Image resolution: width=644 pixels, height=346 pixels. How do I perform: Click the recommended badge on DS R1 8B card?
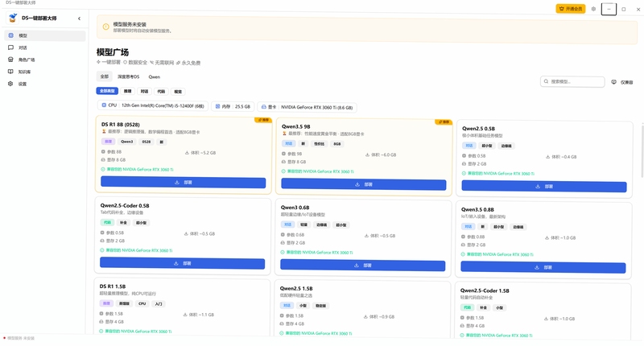[x=263, y=120]
